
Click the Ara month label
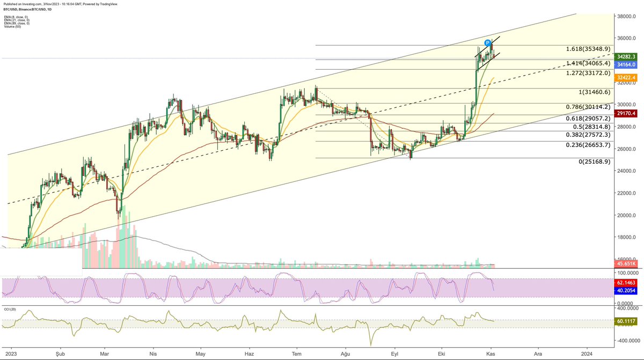point(538,354)
